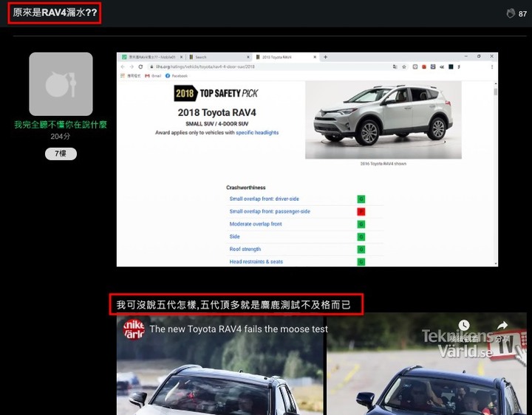532x415 pixels.
Task: Open the 應用程式 apps bookmark
Action: coord(131,76)
